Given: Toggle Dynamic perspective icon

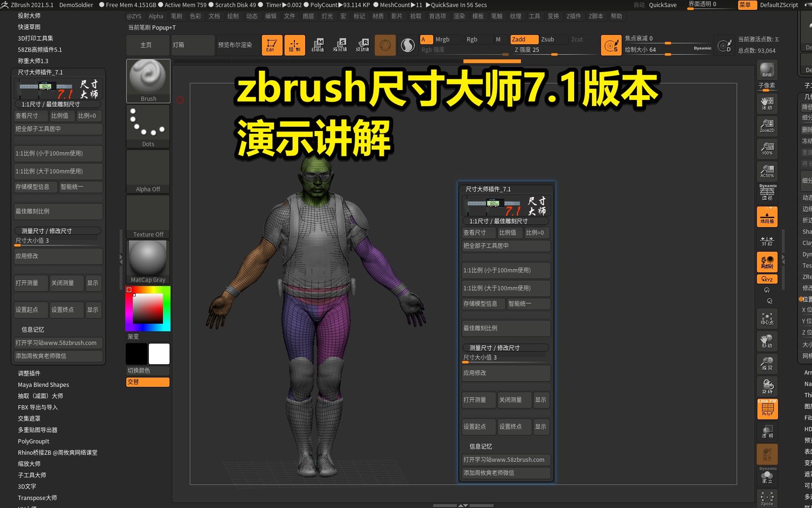Looking at the screenshot, I should pos(767,193).
